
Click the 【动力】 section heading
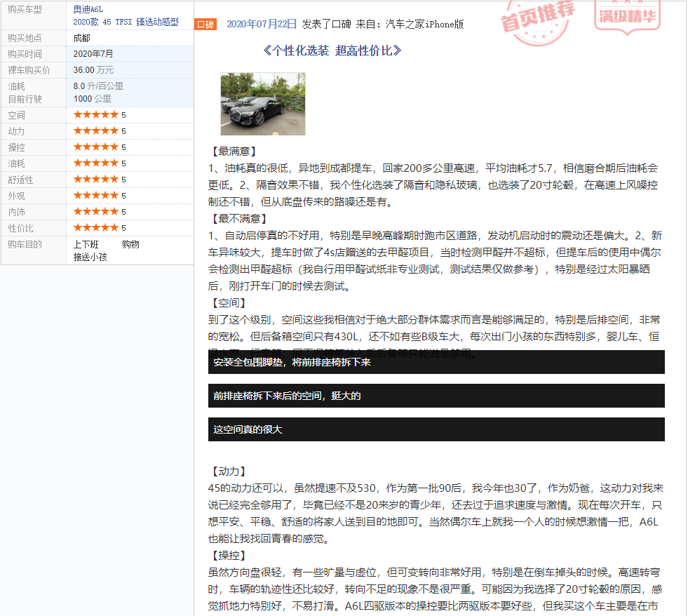point(229,471)
